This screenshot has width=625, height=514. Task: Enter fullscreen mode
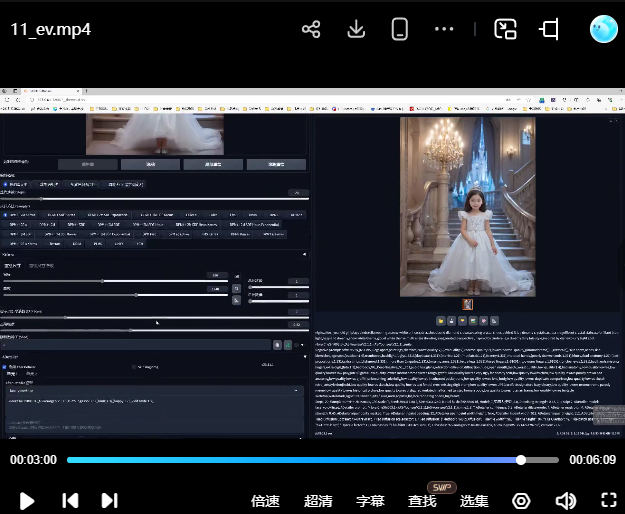pyautogui.click(x=608, y=500)
